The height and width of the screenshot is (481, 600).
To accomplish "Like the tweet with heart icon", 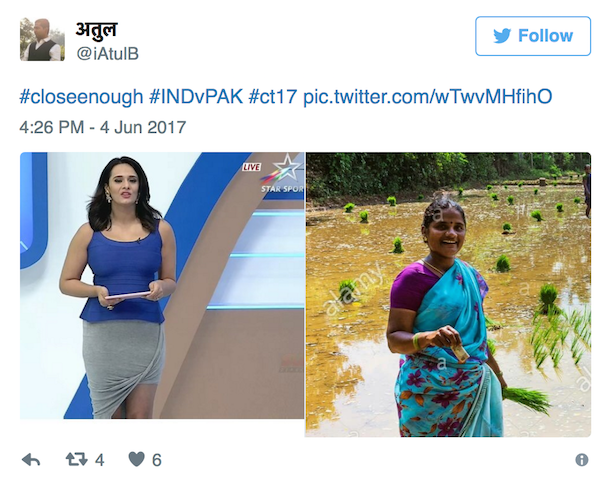I will (137, 459).
